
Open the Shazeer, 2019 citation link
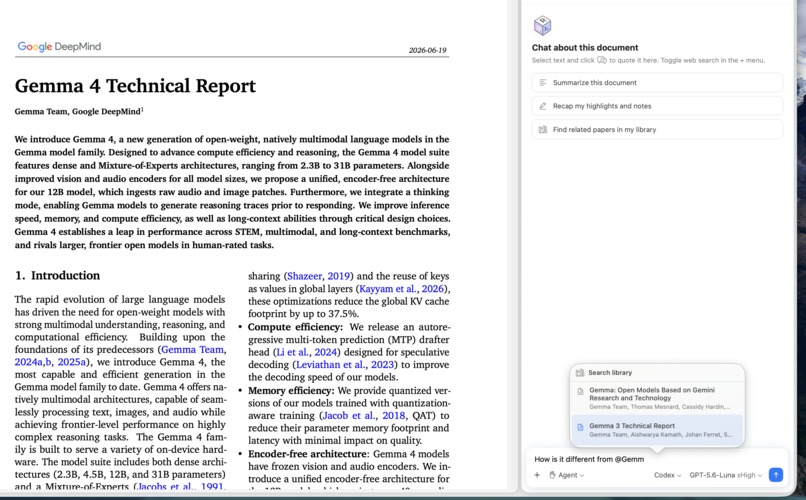[x=318, y=276]
